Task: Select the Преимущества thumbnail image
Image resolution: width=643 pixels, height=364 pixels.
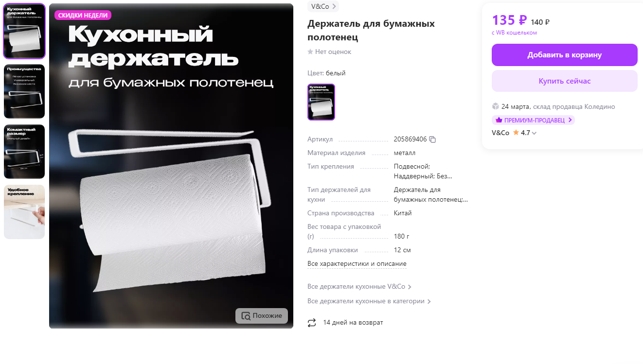Action: point(24,91)
